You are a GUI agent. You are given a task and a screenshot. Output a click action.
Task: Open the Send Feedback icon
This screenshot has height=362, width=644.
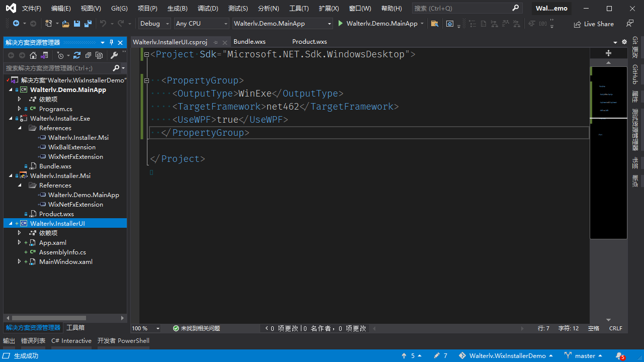[x=630, y=24]
